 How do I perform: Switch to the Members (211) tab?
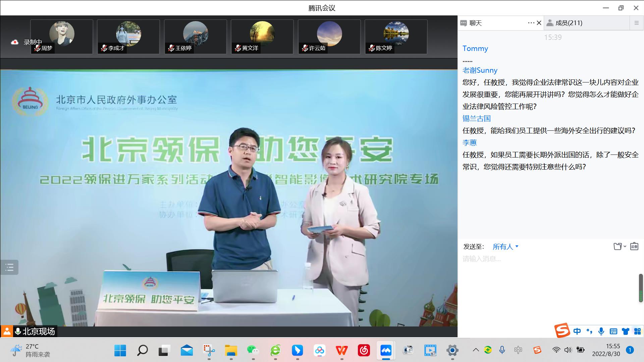pyautogui.click(x=569, y=23)
